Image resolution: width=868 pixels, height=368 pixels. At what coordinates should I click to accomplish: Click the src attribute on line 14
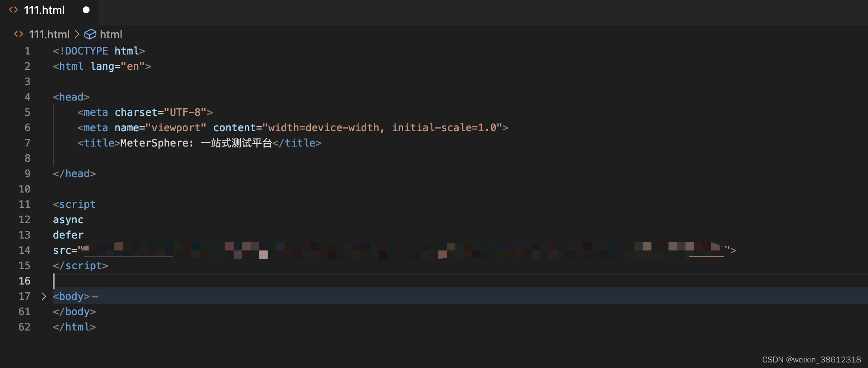(62, 250)
